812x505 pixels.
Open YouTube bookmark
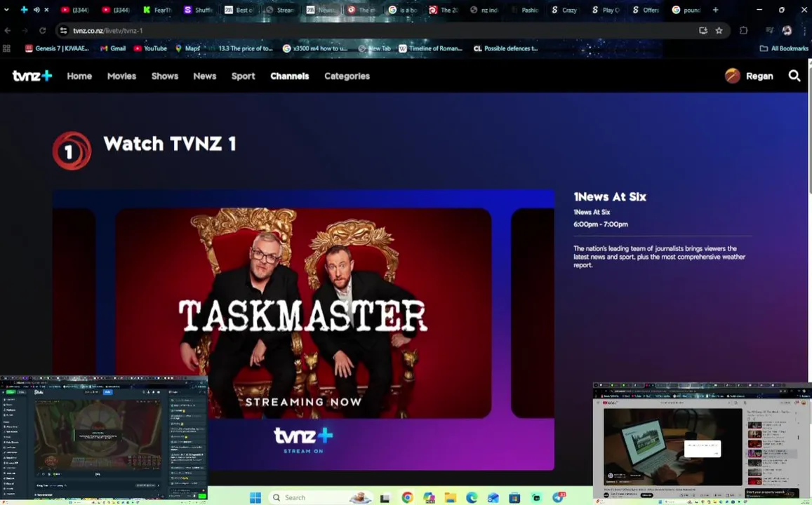(150, 48)
